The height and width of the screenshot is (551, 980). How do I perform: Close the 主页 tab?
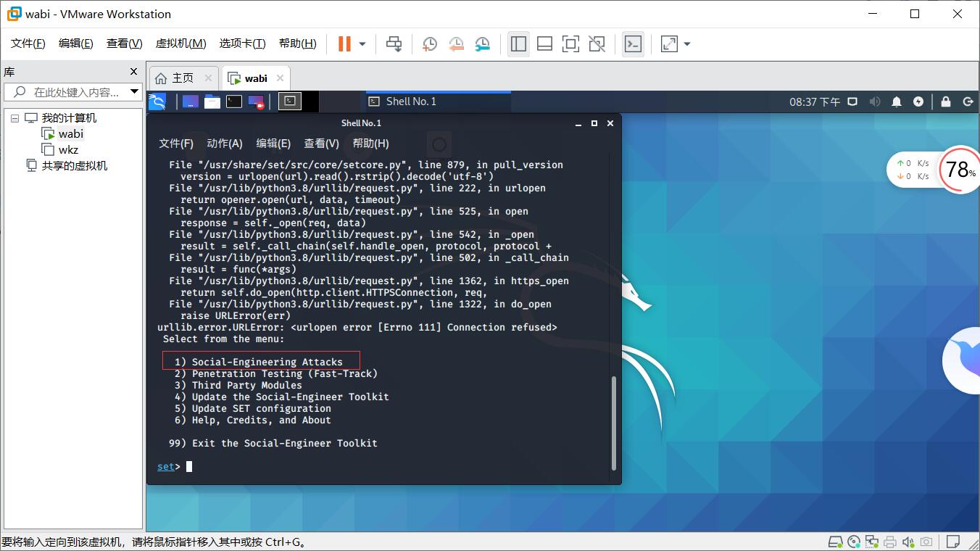click(x=208, y=78)
